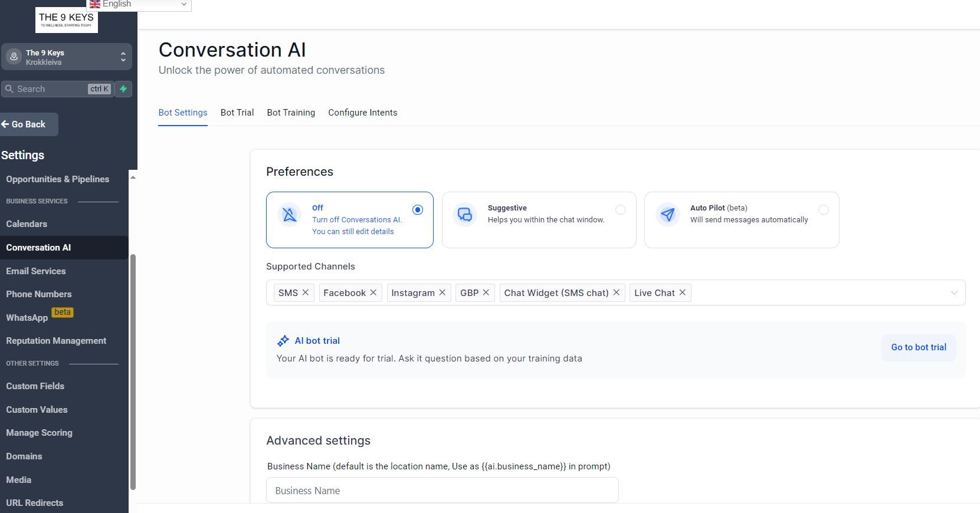Viewport: 980px width, 513px height.
Task: Remove the SMS channel tag
Action: click(306, 292)
